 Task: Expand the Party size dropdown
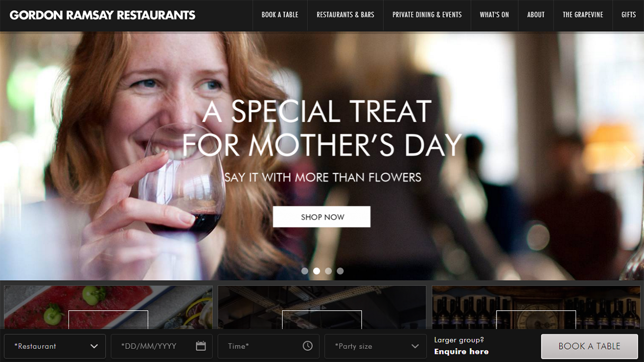point(375,346)
